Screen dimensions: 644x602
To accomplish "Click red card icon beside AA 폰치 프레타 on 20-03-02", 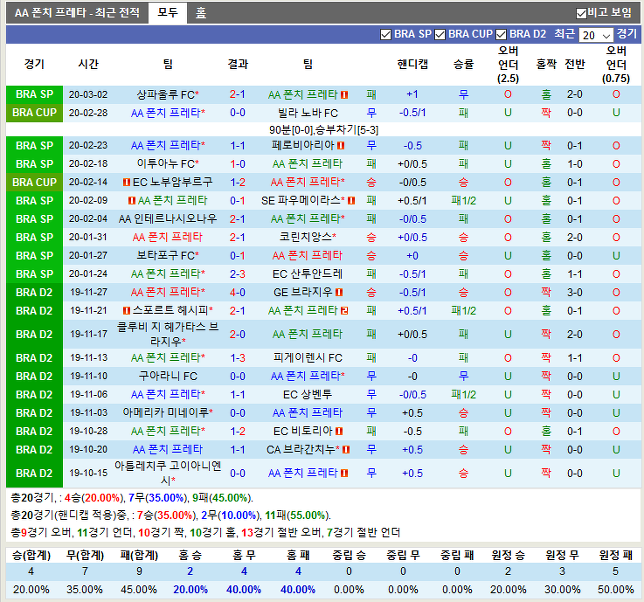I will (345, 95).
